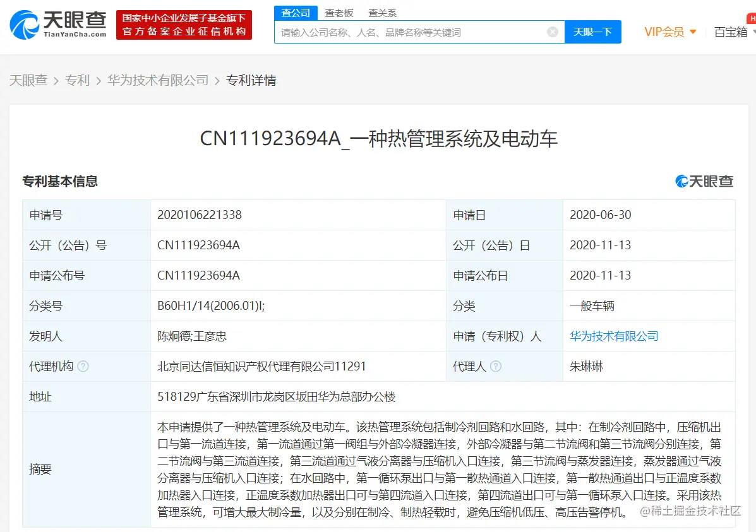Switch to 查老板 search tab
756x532 pixels.
[x=339, y=13]
